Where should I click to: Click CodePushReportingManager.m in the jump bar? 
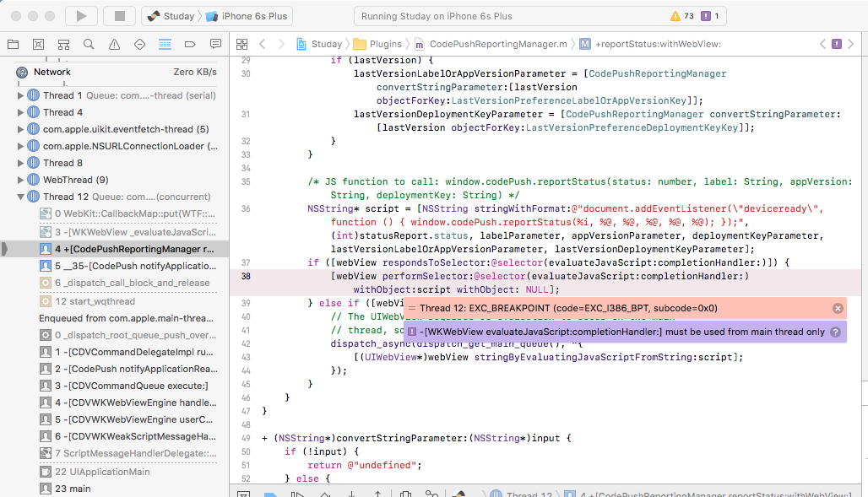pos(491,44)
